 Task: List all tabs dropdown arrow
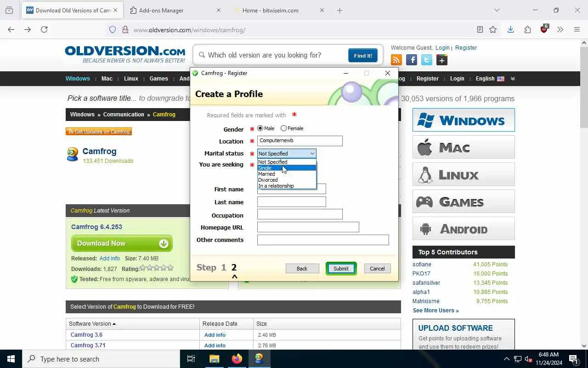click(497, 10)
